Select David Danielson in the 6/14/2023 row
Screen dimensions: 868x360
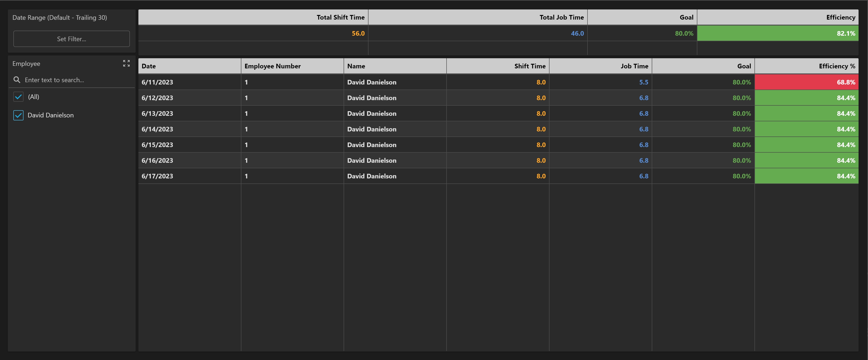372,129
